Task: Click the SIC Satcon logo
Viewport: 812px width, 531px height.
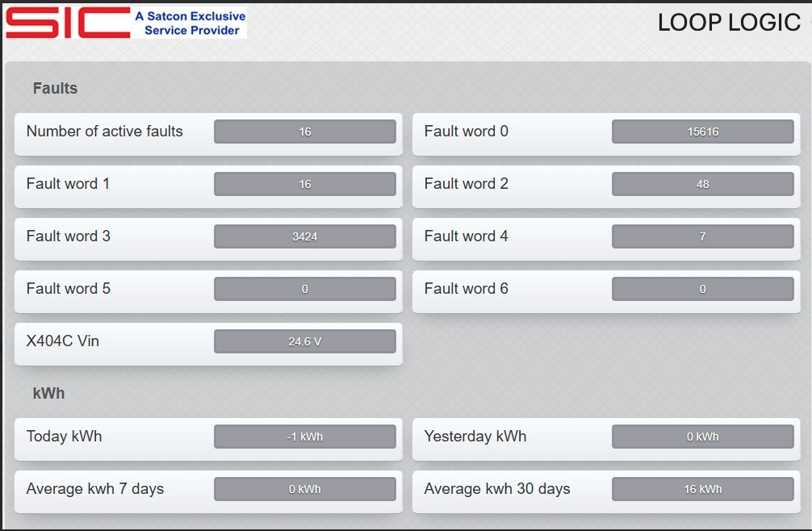Action: [x=126, y=23]
